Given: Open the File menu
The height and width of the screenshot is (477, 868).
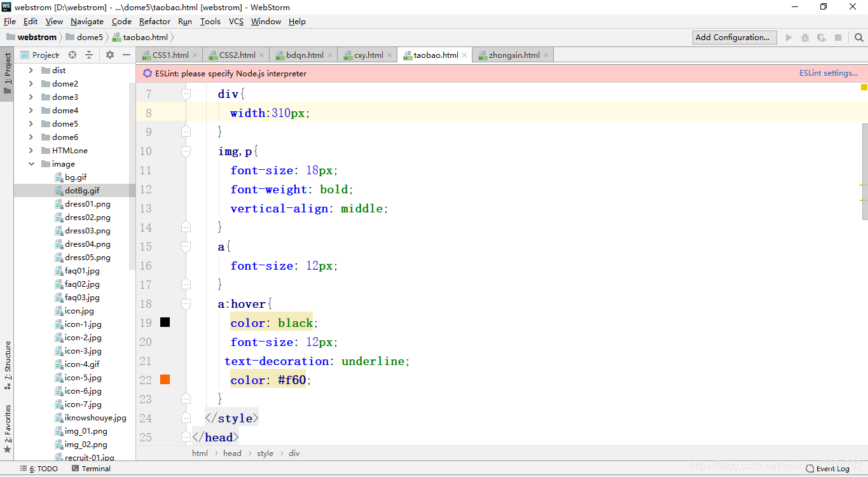Looking at the screenshot, I should 10,22.
